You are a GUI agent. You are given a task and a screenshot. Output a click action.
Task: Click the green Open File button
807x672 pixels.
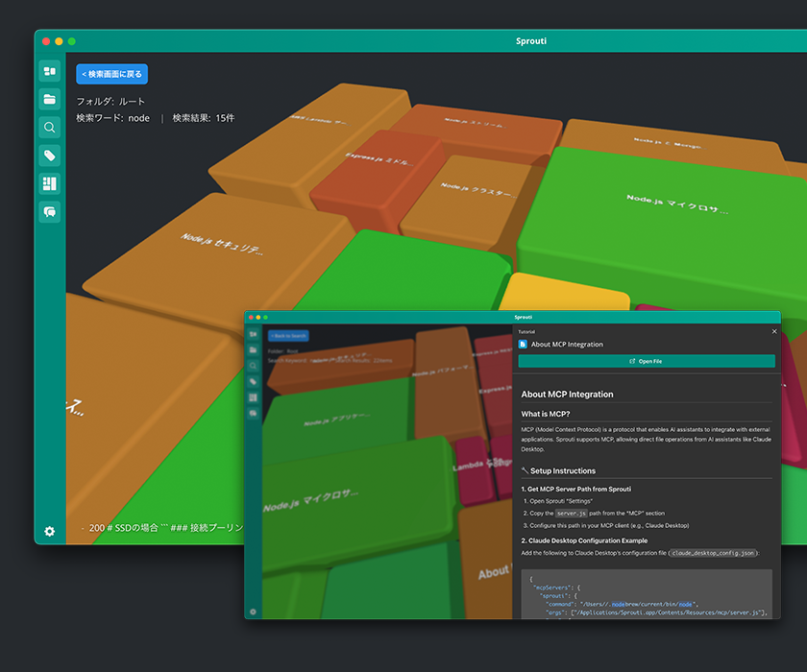click(x=646, y=361)
